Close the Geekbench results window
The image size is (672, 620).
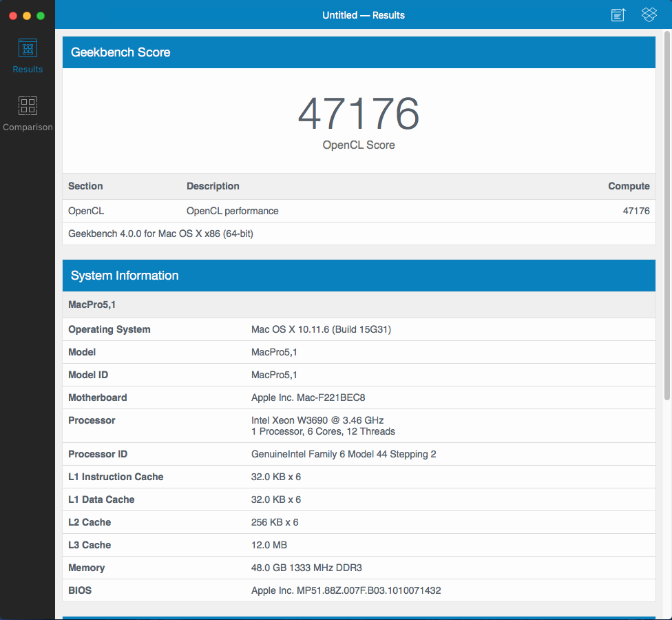[x=13, y=16]
